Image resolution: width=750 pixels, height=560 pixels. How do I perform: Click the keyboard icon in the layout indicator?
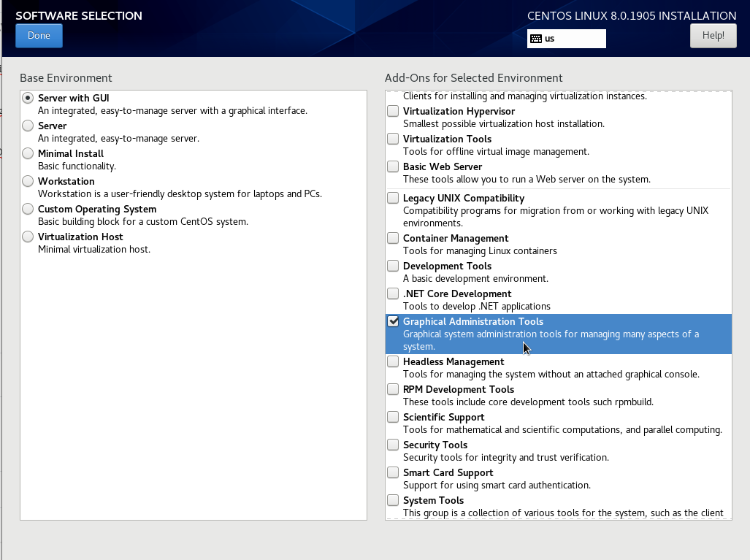click(x=538, y=38)
